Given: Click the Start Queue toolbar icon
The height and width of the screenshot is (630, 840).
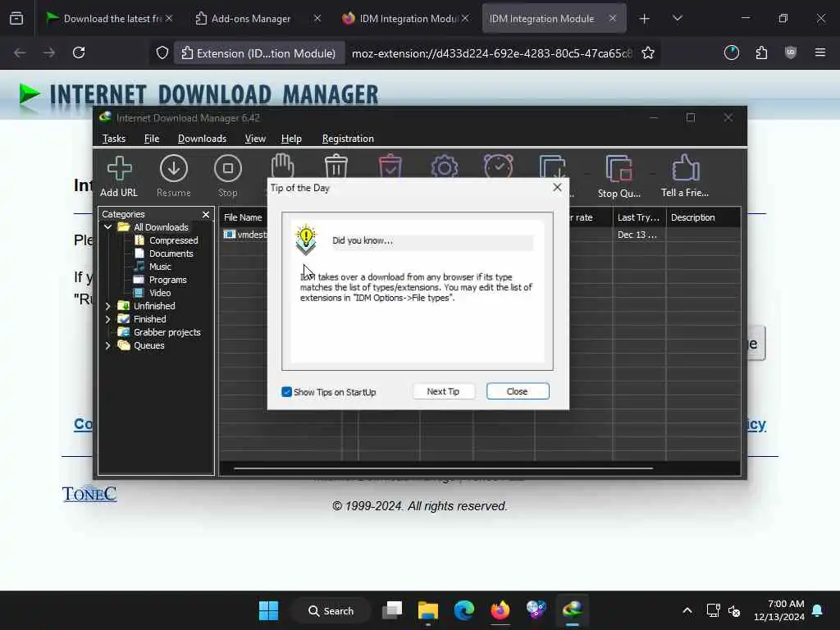Looking at the screenshot, I should [x=552, y=166].
